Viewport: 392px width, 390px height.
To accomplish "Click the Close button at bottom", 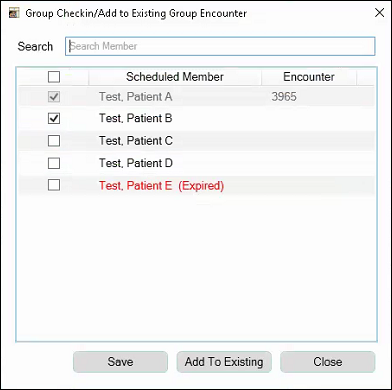I will tap(328, 362).
